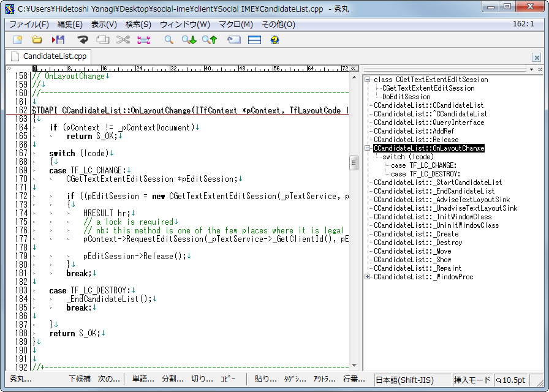Viewport: 549px width, 392px height.
Task: Click the Find Previous up-arrow icon
Action: click(x=210, y=40)
